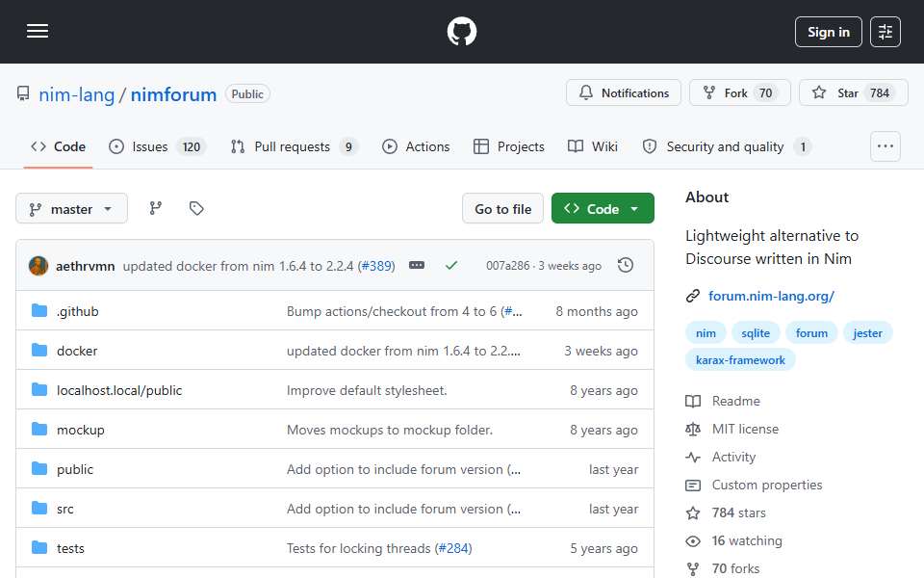Open the three-dot overflow menu in repo nav

(x=885, y=146)
